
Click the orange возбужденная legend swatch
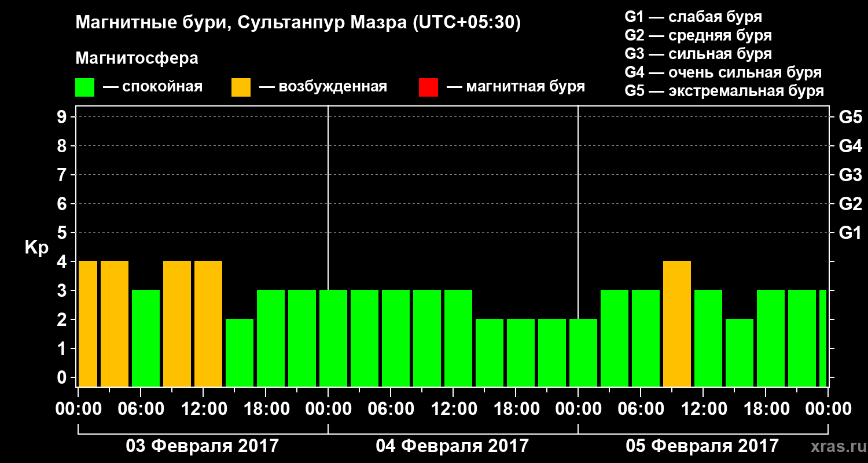point(241,87)
